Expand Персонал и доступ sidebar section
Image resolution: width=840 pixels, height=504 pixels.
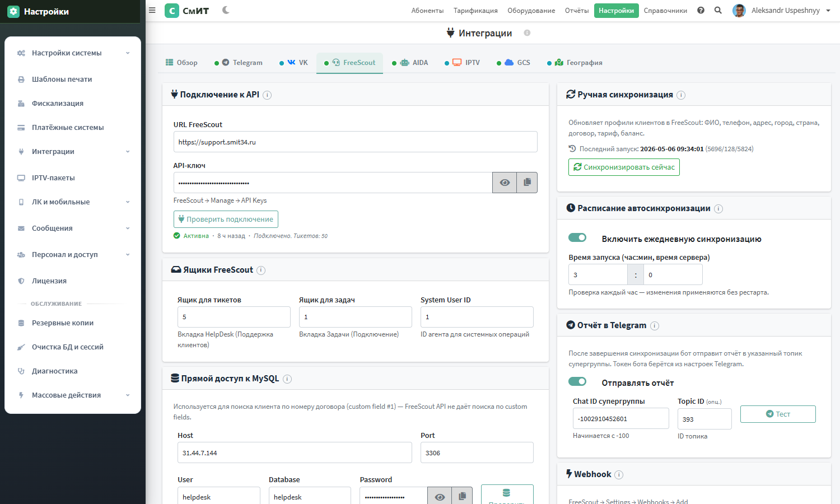pyautogui.click(x=73, y=255)
